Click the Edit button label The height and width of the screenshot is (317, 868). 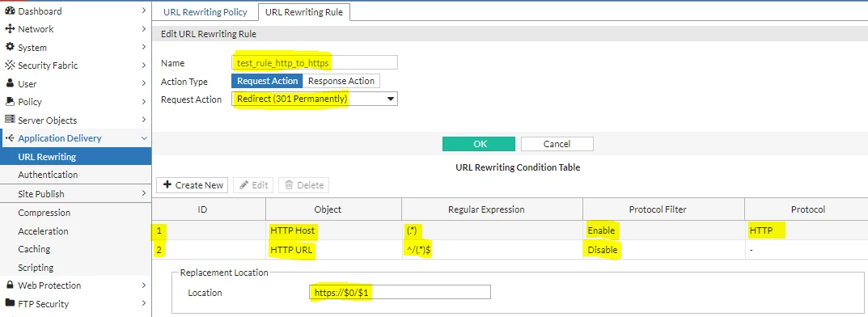click(x=260, y=185)
